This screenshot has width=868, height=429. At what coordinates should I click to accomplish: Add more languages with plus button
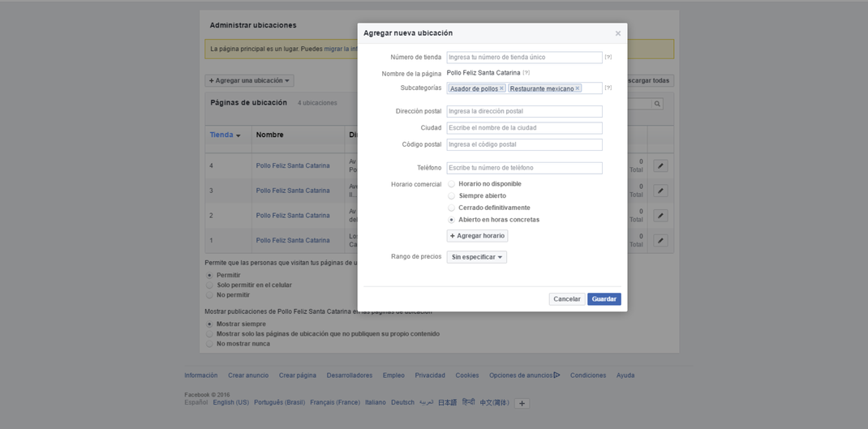(x=522, y=404)
